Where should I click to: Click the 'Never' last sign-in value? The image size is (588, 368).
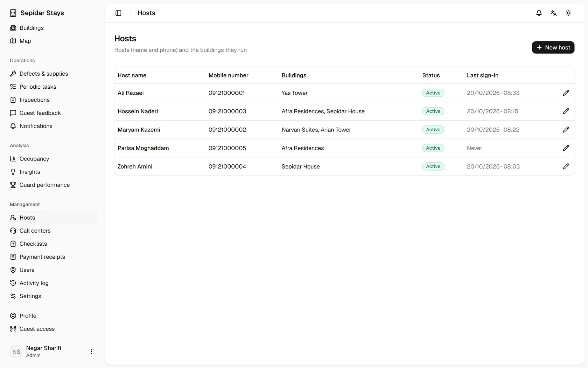(475, 148)
